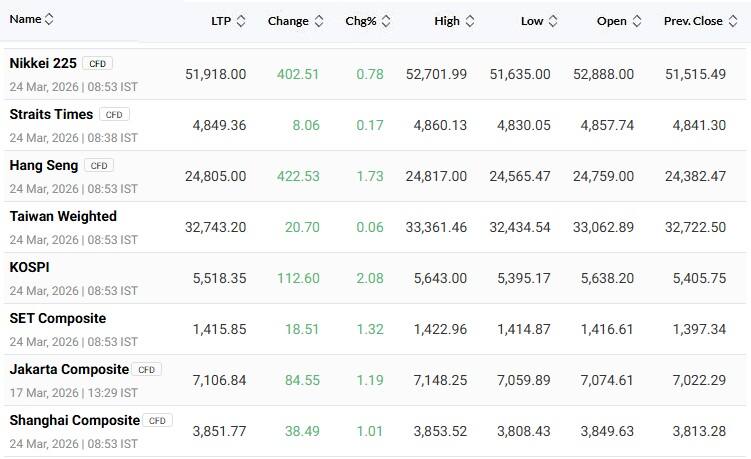Toggle sort order on High column
Viewport: 751px width, 459px height.
[x=470, y=21]
